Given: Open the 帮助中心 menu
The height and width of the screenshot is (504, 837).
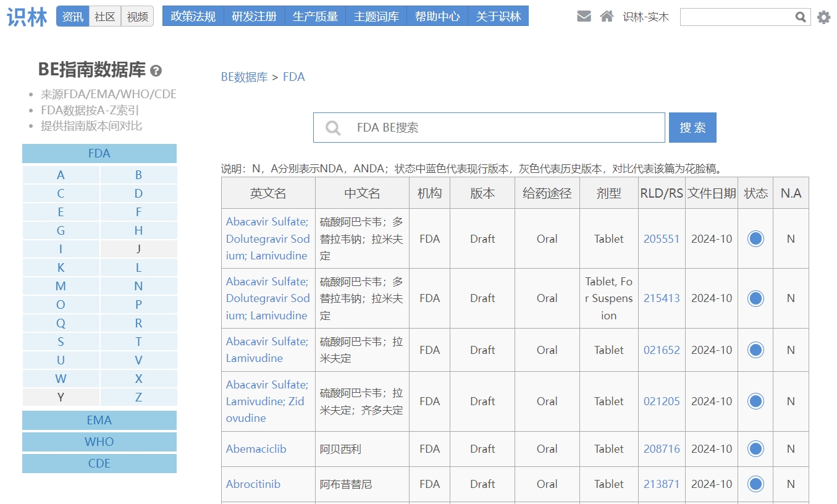Looking at the screenshot, I should tap(437, 17).
